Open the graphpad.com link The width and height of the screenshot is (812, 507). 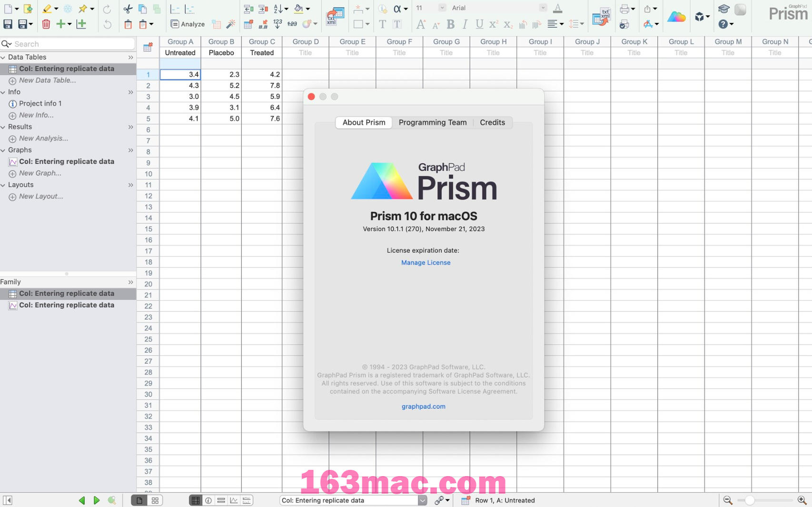(423, 406)
